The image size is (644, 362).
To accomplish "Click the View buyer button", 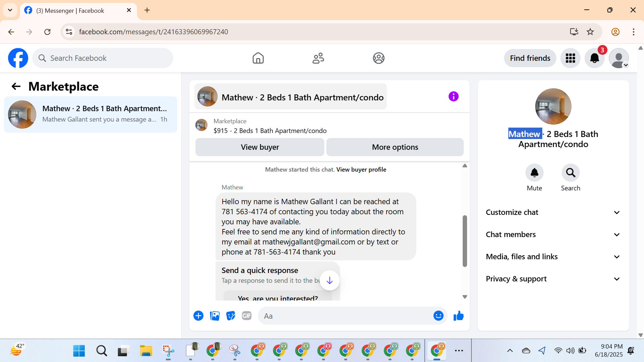I will pyautogui.click(x=260, y=147).
